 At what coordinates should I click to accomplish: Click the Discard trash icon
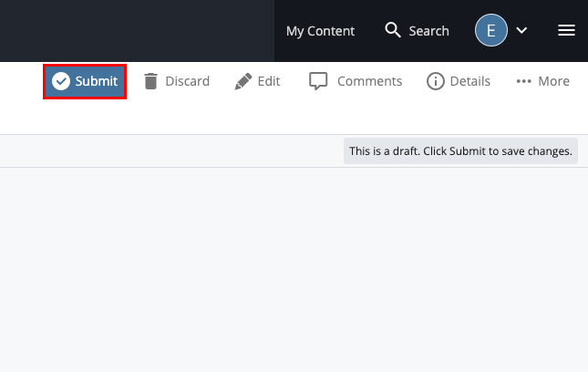[150, 81]
